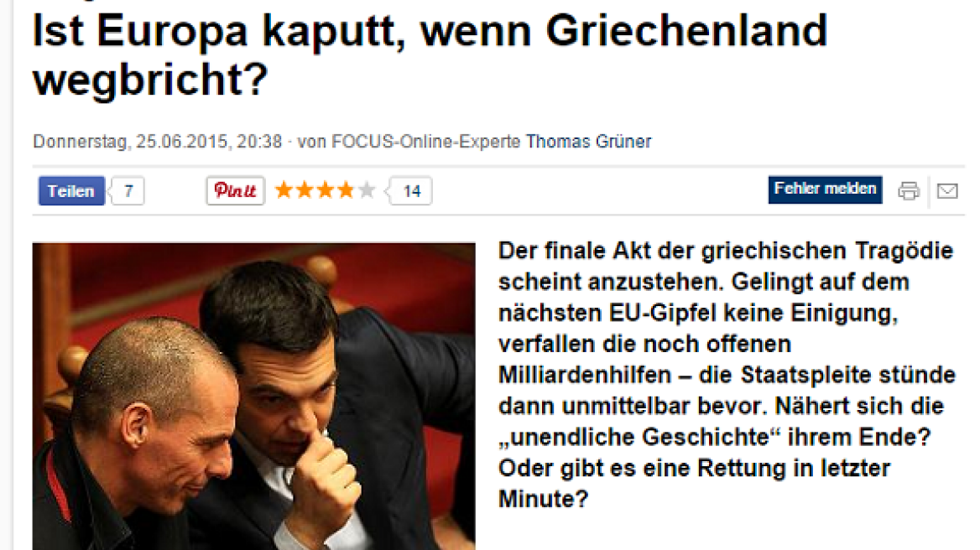Image resolution: width=980 pixels, height=550 pixels.
Task: Print the article using printer icon
Action: click(x=909, y=190)
